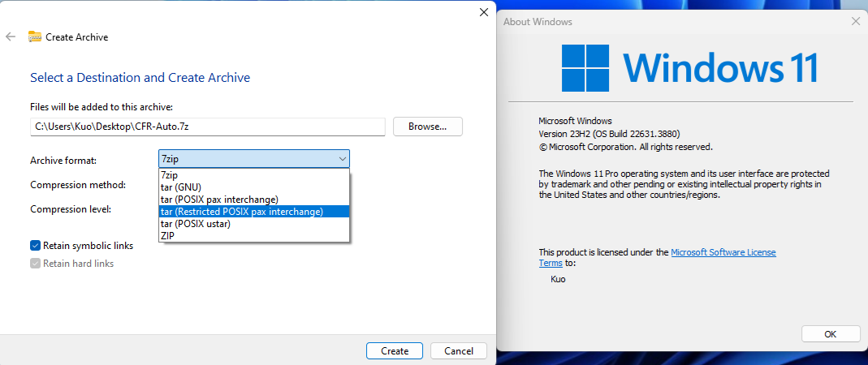Click the archive path input field
868x365 pixels.
pyautogui.click(x=208, y=126)
